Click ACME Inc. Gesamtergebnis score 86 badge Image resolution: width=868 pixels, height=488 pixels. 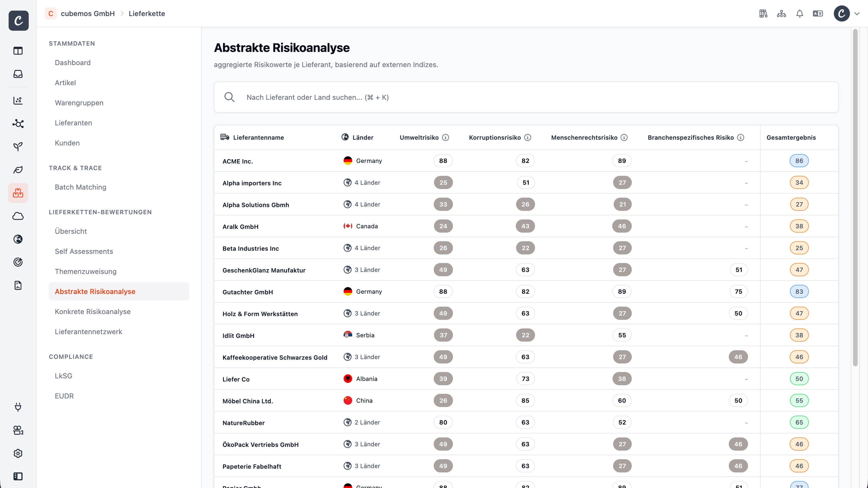pyautogui.click(x=799, y=161)
